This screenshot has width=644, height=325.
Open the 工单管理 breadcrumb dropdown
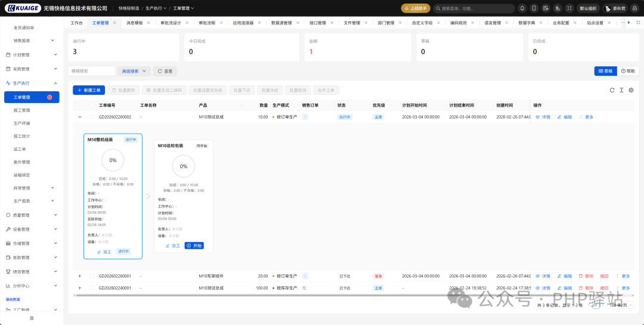(183, 8)
